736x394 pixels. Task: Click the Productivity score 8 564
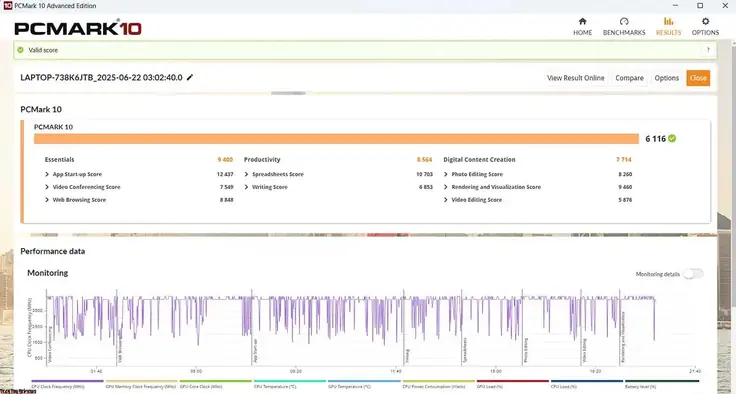[424, 160]
